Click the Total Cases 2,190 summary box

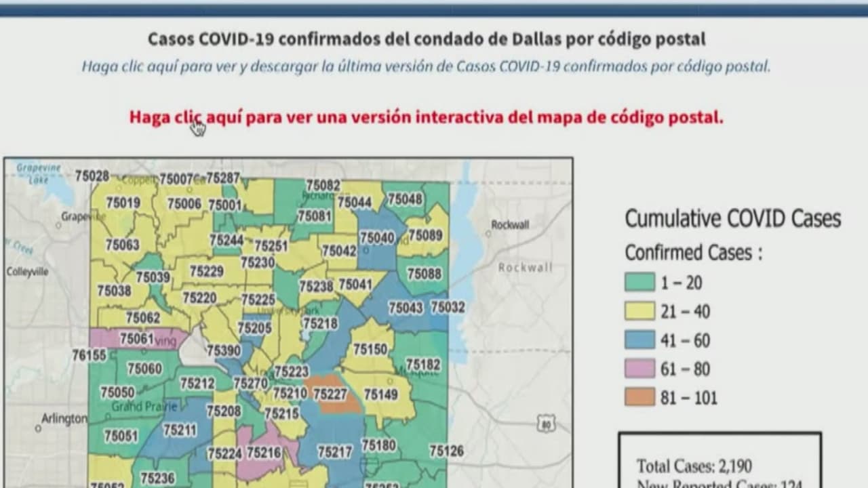[719, 461]
